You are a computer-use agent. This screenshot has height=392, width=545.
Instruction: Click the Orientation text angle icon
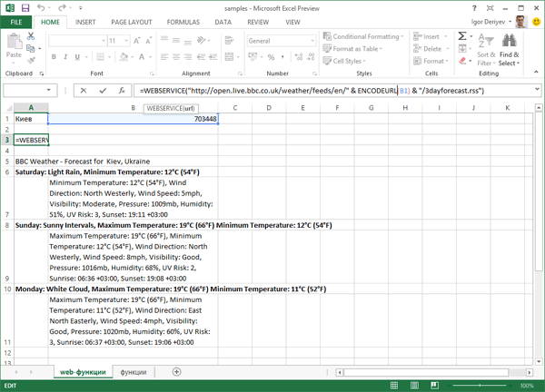[202, 40]
